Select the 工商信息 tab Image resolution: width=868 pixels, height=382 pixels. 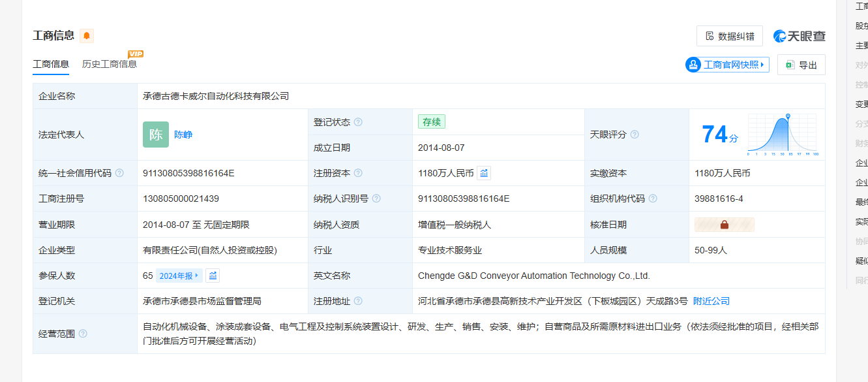(51, 64)
